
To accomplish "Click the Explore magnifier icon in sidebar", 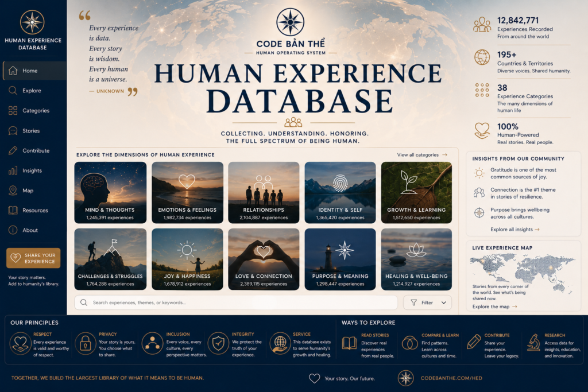I will click(x=13, y=90).
